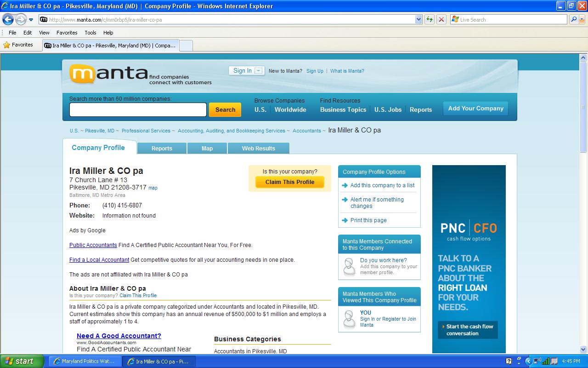Click the address bar URL
Screen dimensions: 588x368
click(x=105, y=20)
